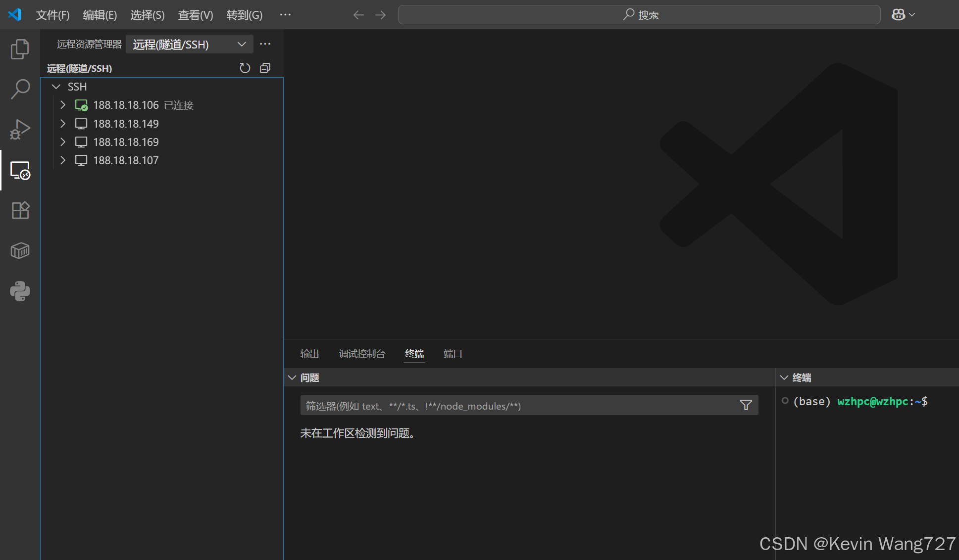959x560 pixels.
Task: Switch to the 端口 tab
Action: (453, 354)
